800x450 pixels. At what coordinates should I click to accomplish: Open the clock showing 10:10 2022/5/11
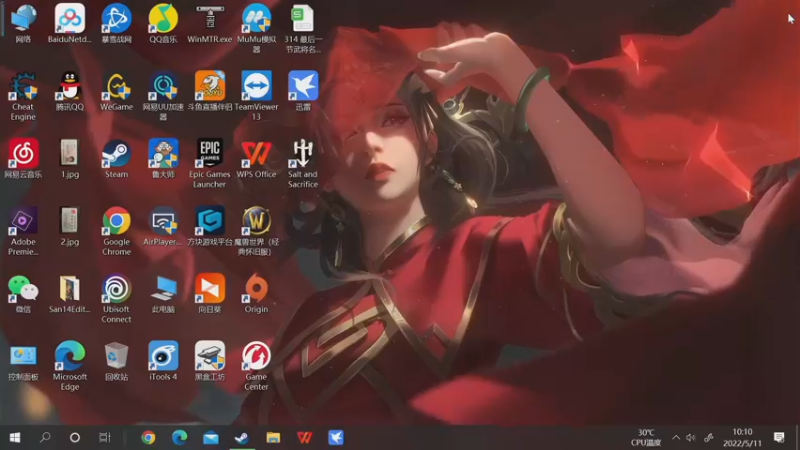742,438
